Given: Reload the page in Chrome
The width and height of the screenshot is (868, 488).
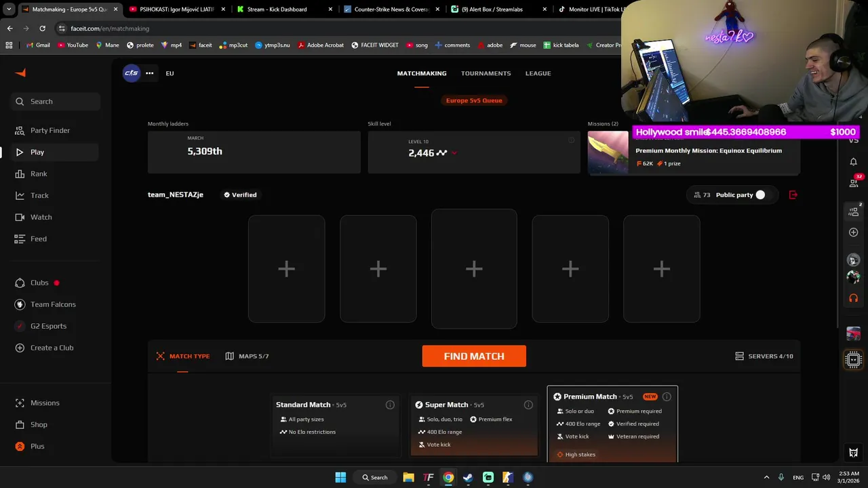Looking at the screenshot, I should coord(42,28).
